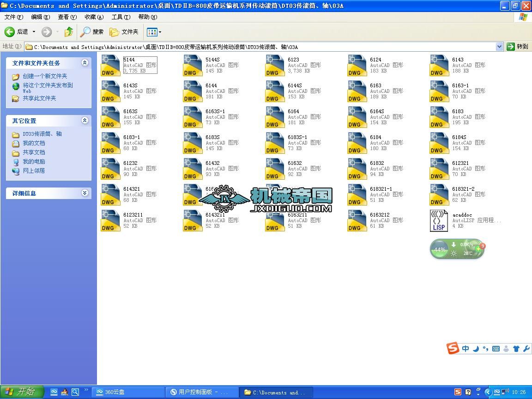Toggle Chinese/English input with the 中 icon
Image resolution: width=532 pixels, height=399 pixels.
465,349
